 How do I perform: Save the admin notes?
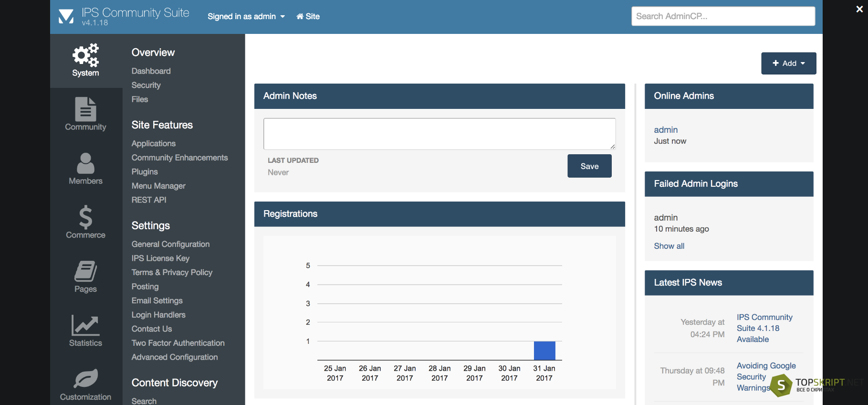589,166
